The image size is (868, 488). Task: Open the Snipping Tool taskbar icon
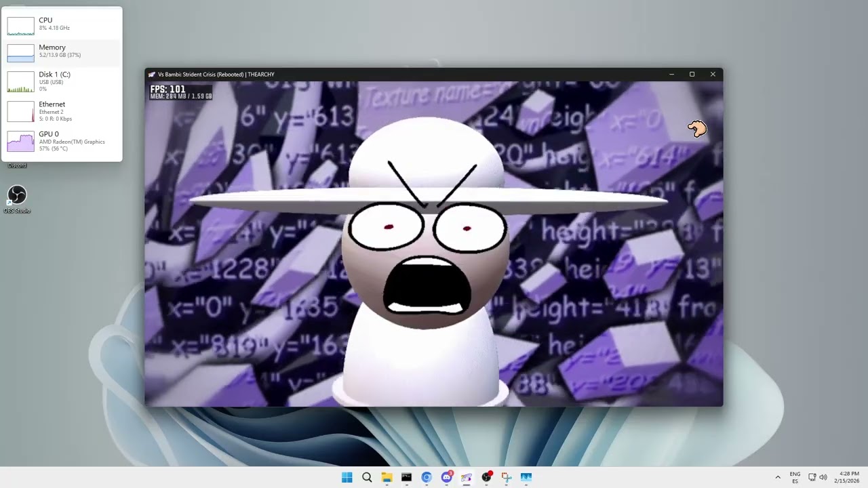tap(506, 477)
